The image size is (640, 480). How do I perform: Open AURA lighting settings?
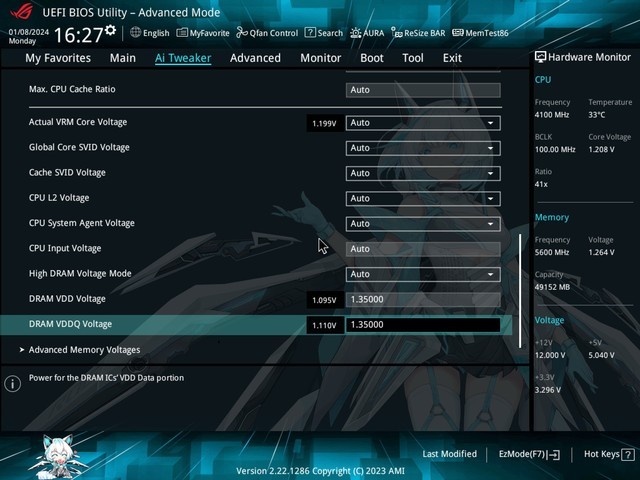coord(367,33)
